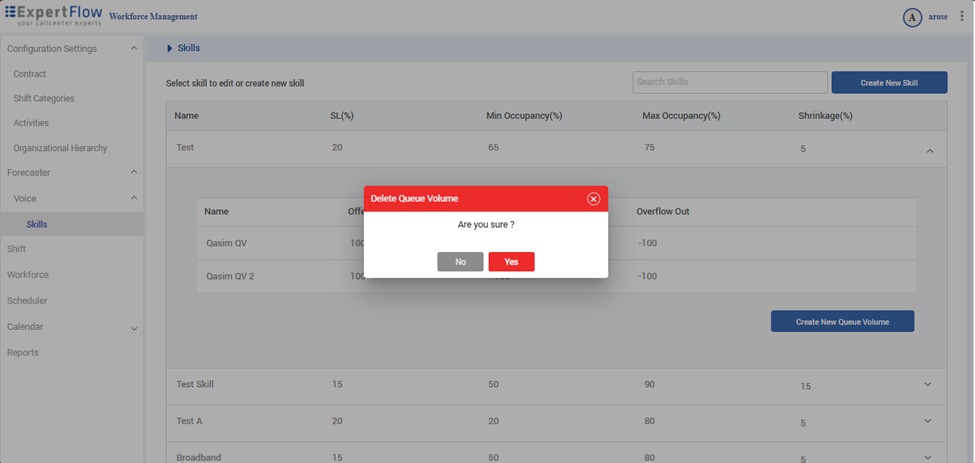Click the user avatar icon

tap(911, 17)
